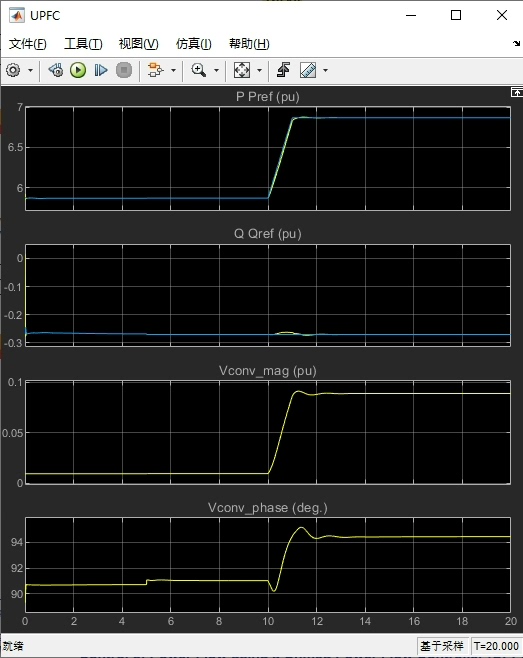
Task: Open the cursor measurements ruler icon
Action: (x=308, y=70)
